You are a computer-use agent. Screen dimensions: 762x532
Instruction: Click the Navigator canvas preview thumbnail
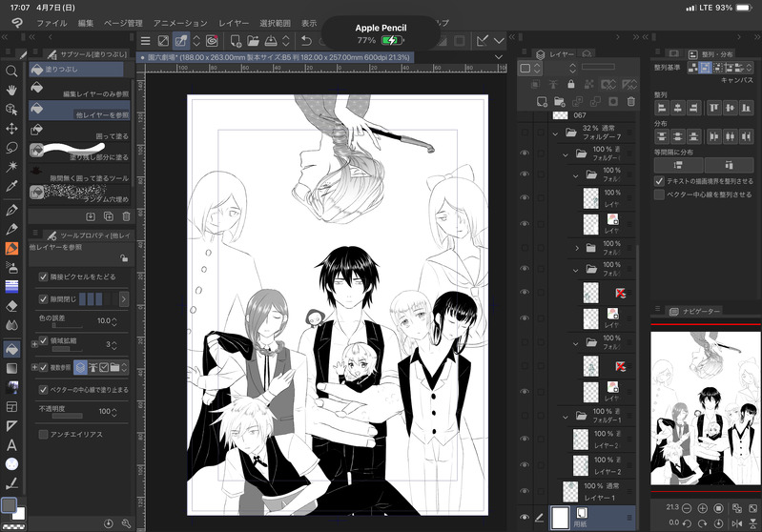[x=705, y=408]
